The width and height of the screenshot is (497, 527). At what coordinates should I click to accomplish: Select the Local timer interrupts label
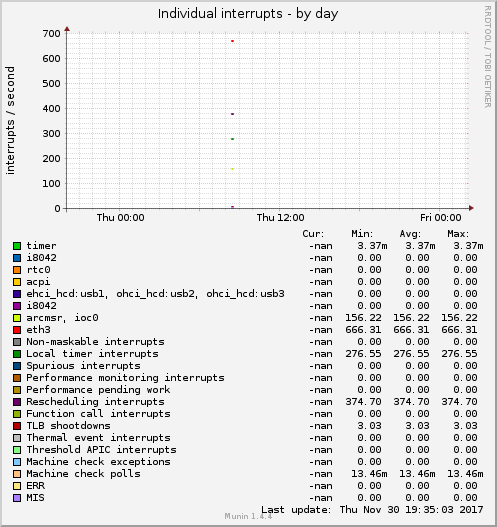pos(92,354)
